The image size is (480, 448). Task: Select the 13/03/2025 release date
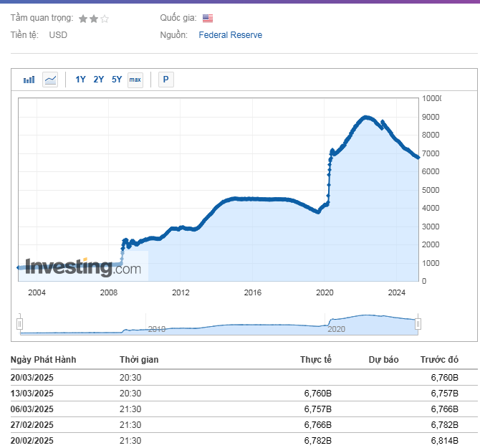tap(32, 394)
